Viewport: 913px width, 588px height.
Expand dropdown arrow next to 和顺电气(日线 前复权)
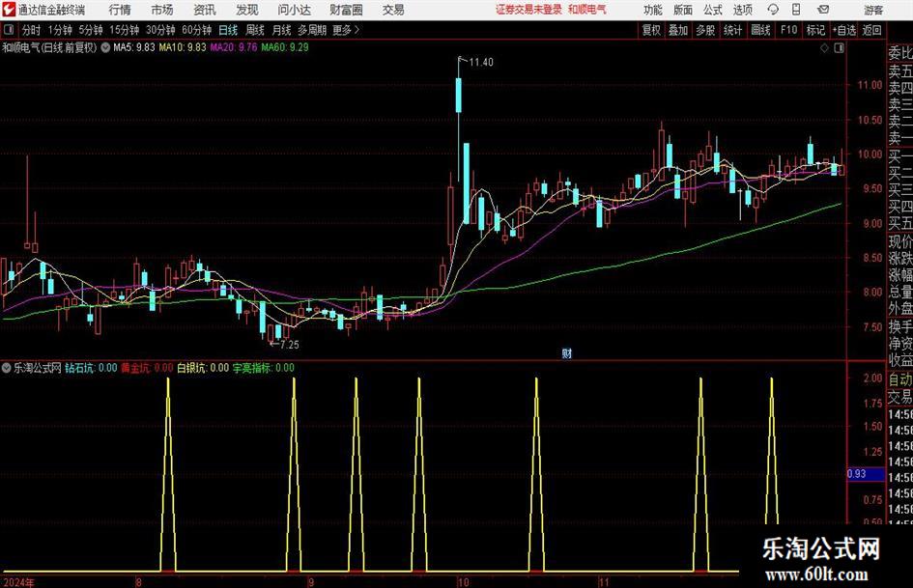105,47
